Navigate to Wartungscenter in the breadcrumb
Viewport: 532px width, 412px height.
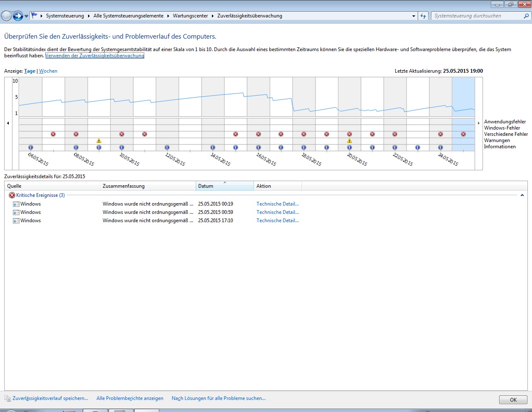(x=190, y=16)
